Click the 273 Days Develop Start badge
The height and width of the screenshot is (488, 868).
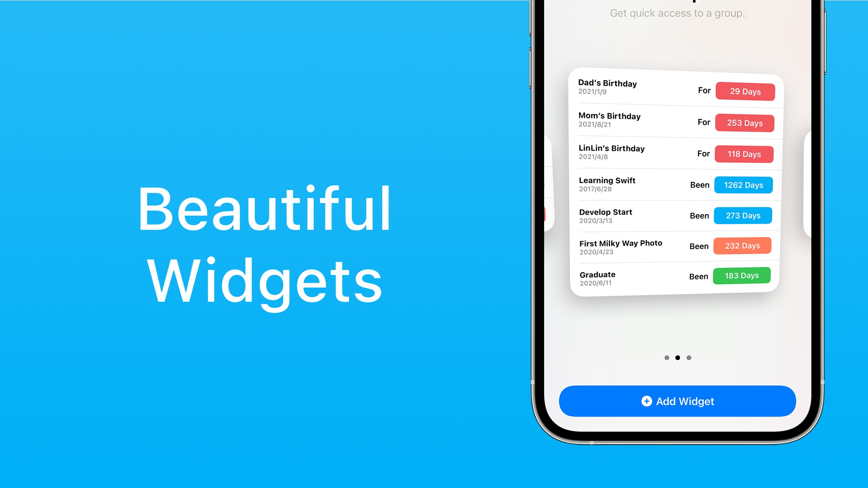pyautogui.click(x=743, y=215)
